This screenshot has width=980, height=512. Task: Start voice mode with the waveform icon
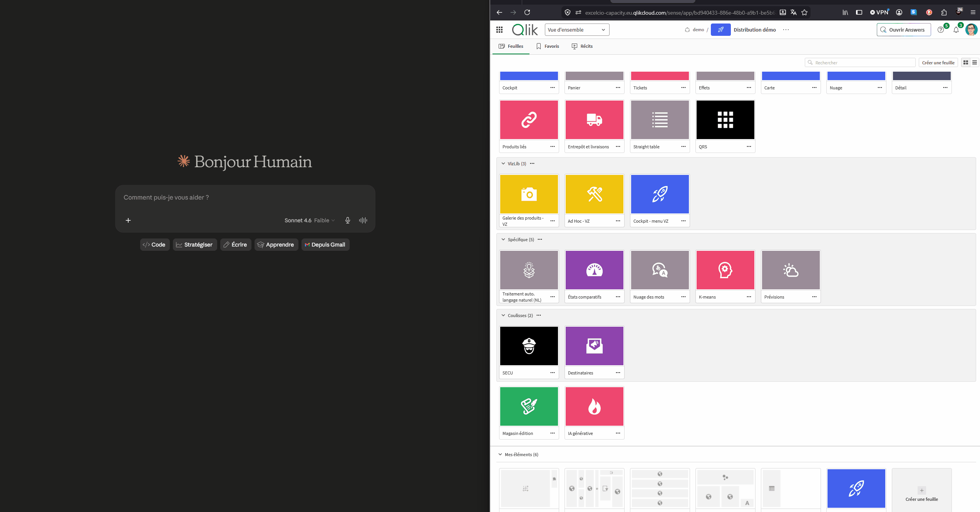[363, 220]
